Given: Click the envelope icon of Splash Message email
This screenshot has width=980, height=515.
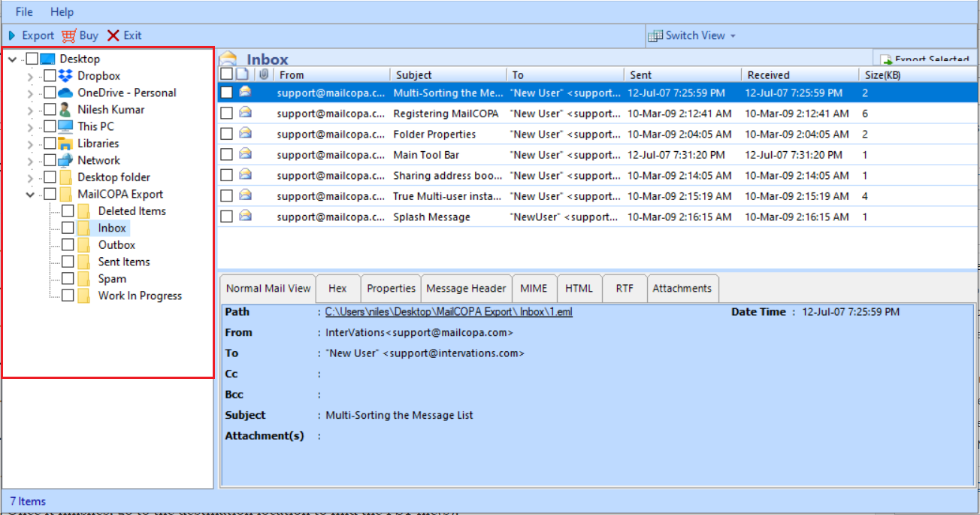Looking at the screenshot, I should (245, 216).
